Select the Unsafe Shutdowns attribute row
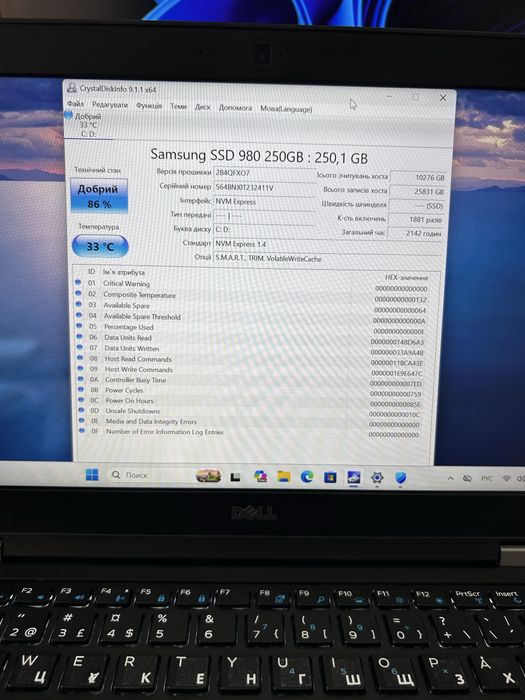This screenshot has height=700, width=525. click(254, 411)
